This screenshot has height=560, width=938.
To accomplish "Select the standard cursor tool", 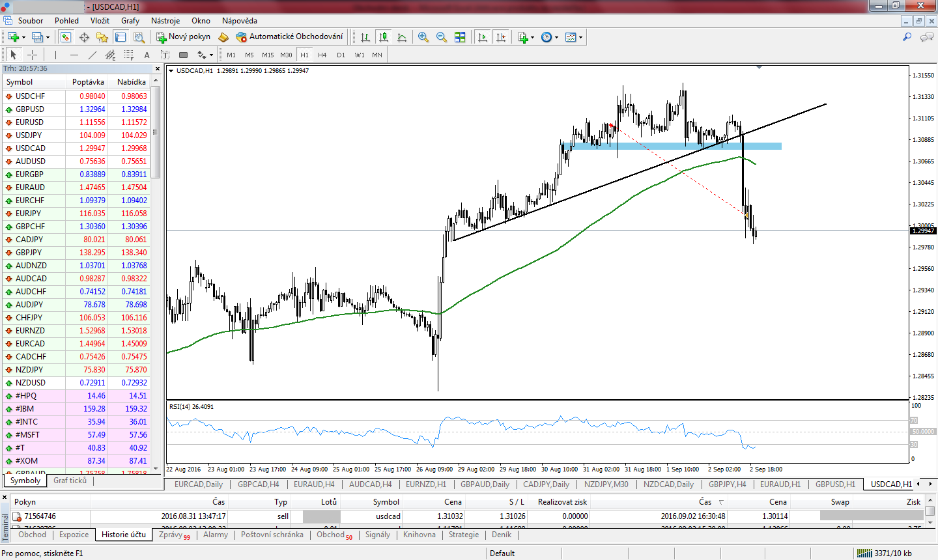I will point(13,55).
